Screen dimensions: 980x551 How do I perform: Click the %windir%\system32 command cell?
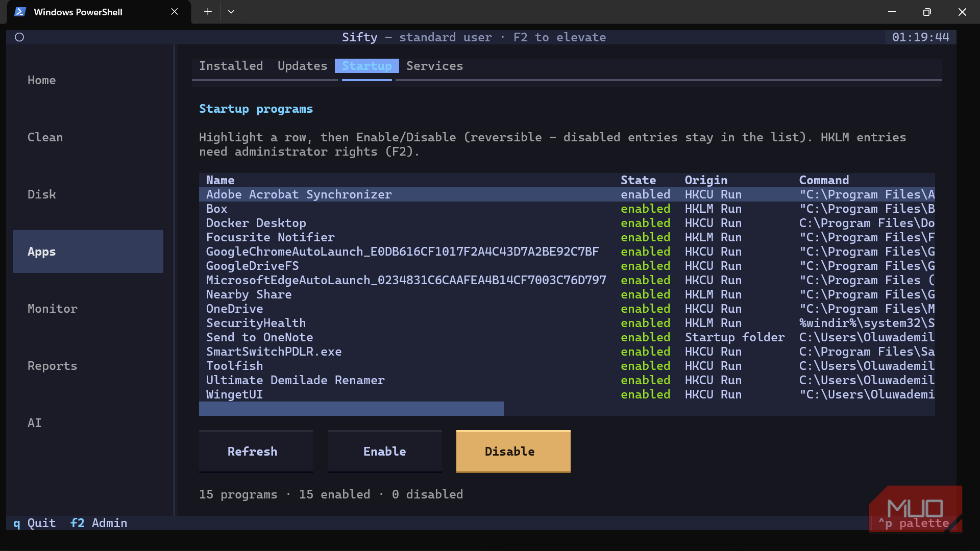coord(867,323)
